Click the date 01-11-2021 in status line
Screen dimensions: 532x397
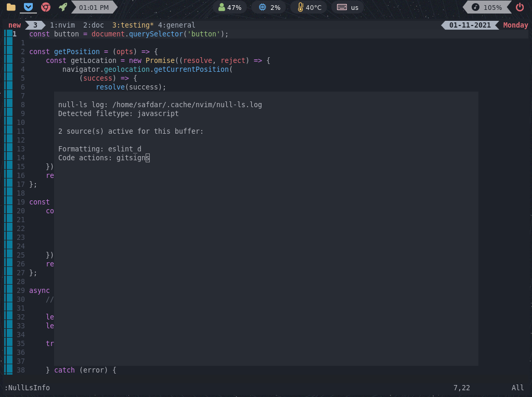tap(470, 25)
